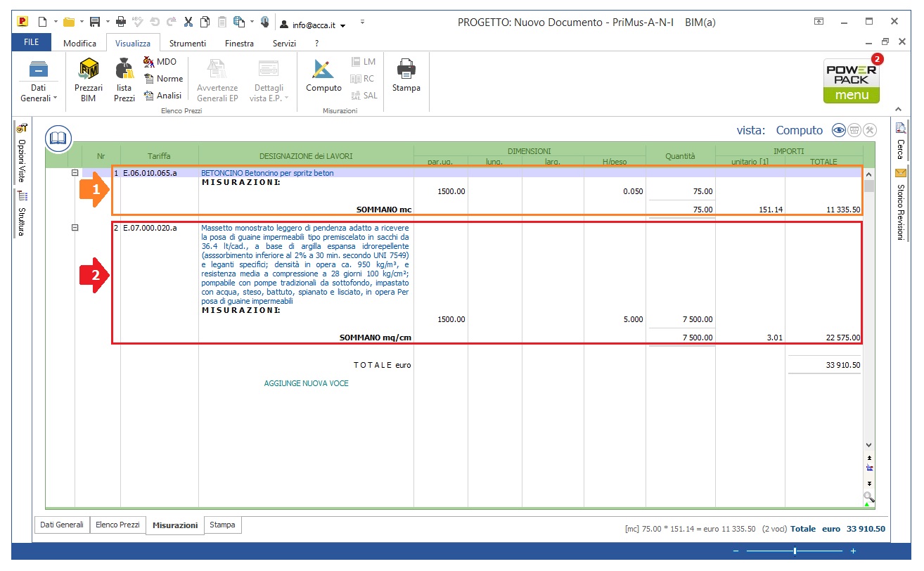This screenshot has height=571, width=924.
Task: Click the zoom slider in status bar
Action: (x=795, y=551)
